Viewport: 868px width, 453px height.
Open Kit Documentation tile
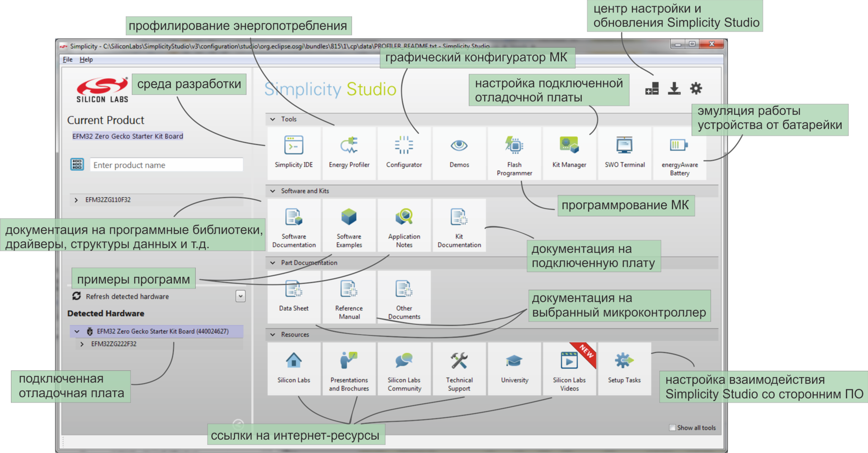459,225
